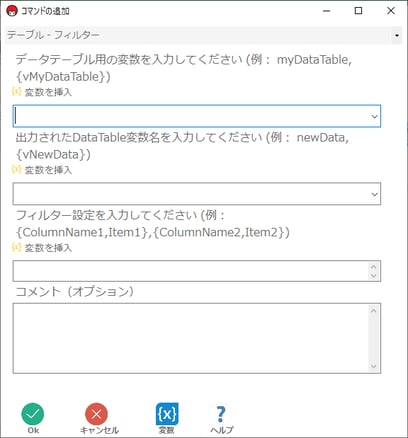Viewport: 408px width, 438px height.
Task: Click the up arrow on comment box scrollbar
Action: [373, 310]
